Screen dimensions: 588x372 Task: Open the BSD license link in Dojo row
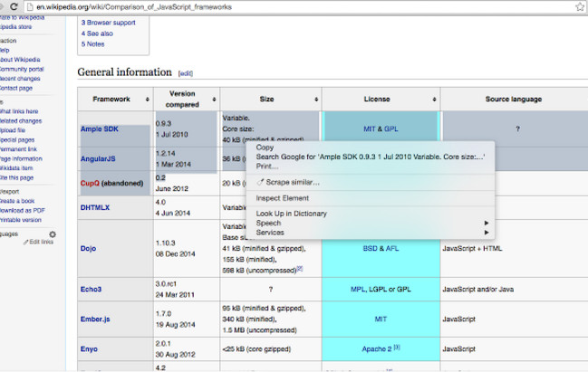pos(370,248)
